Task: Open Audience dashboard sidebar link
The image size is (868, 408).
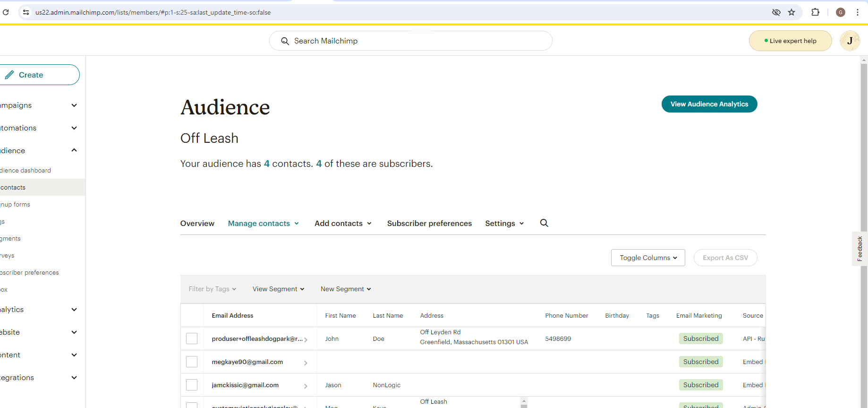Action: [26, 170]
